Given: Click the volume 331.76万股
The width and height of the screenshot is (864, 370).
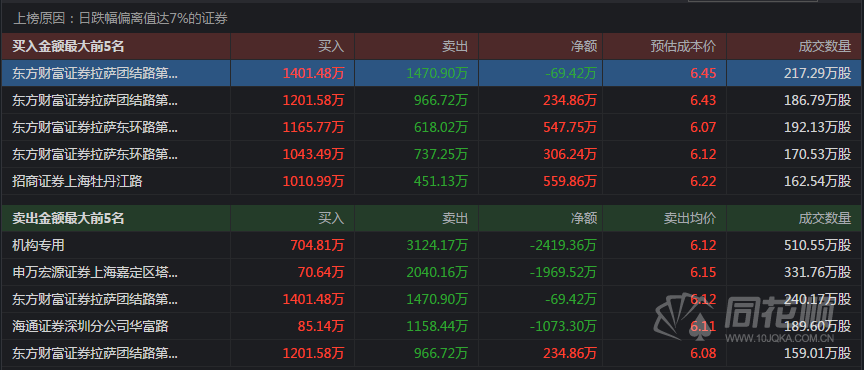Looking at the screenshot, I should click(x=818, y=272).
